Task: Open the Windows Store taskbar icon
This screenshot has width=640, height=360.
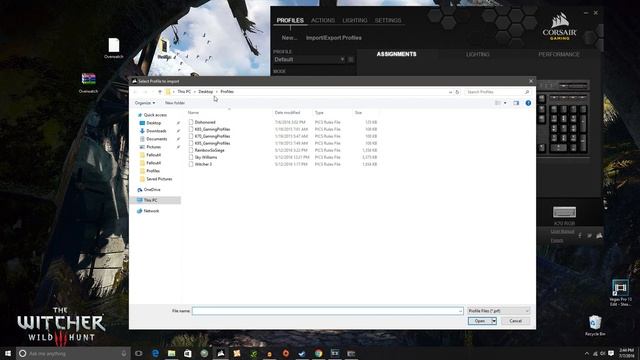Action: pos(188,353)
